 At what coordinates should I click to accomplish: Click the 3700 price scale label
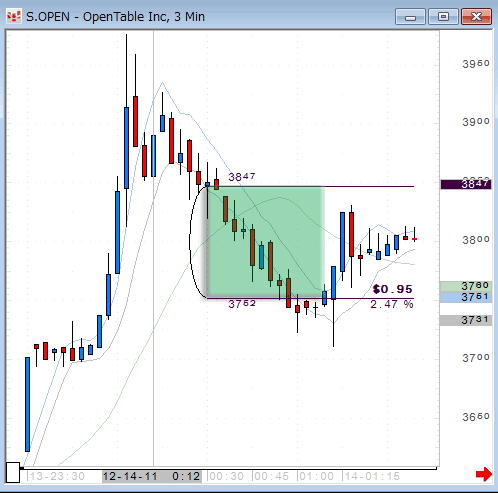coord(476,358)
